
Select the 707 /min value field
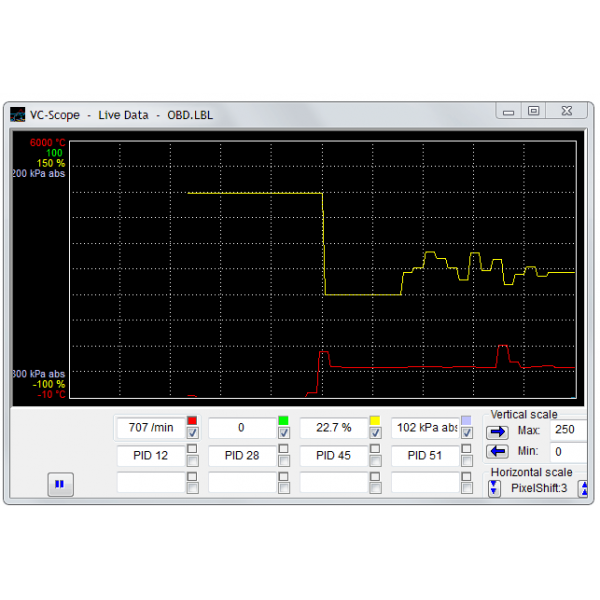[x=151, y=427]
